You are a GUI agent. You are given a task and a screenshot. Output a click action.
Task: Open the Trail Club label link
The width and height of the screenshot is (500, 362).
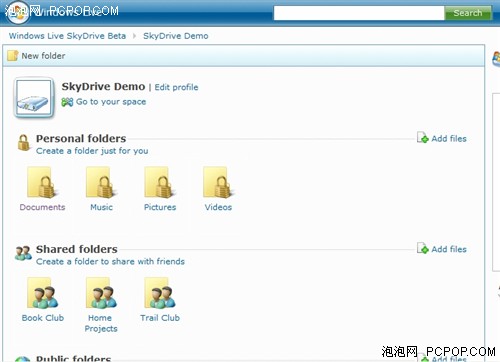pos(160,318)
